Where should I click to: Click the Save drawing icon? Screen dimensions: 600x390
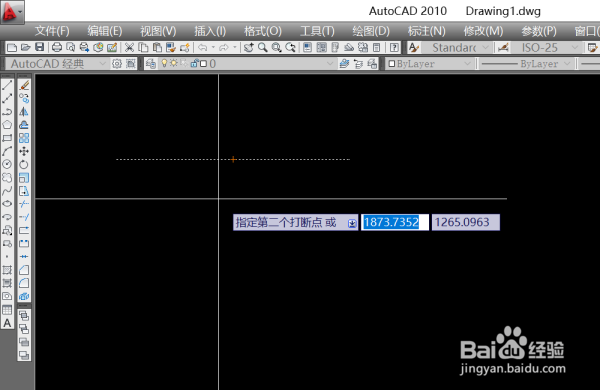[39, 47]
